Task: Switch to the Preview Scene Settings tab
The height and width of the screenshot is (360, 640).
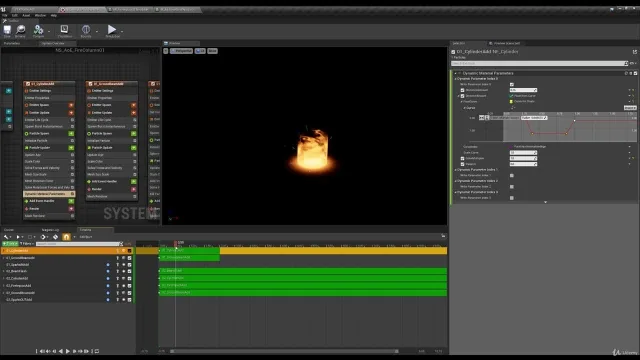Action: pyautogui.click(x=507, y=43)
